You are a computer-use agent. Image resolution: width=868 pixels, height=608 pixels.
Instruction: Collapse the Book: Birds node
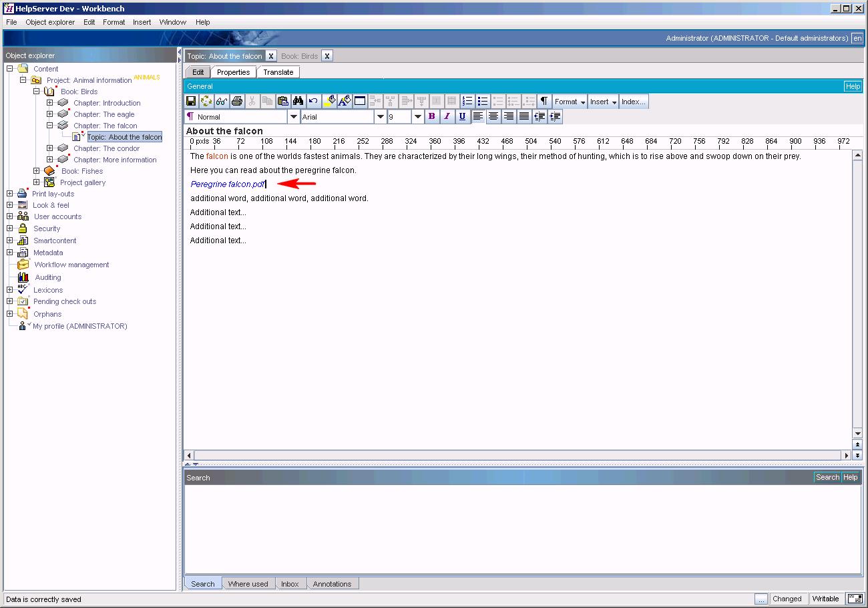click(37, 92)
